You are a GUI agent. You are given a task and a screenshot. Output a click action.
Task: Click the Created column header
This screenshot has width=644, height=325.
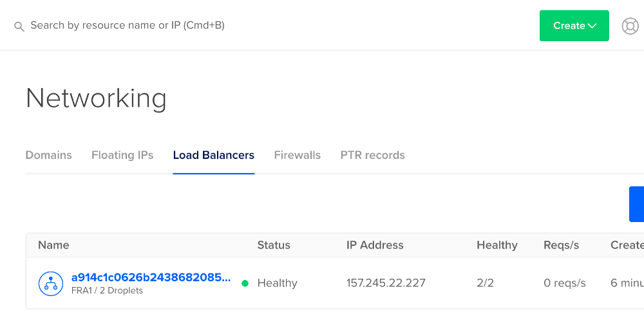627,245
